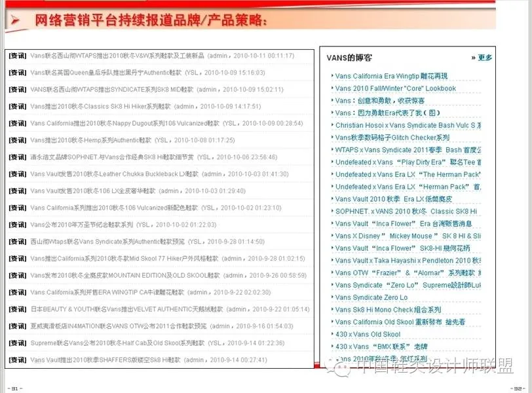Open Vans Vault 2010 秋季 Era LX post
Viewport: 532px width, 393px height.
click(x=394, y=199)
